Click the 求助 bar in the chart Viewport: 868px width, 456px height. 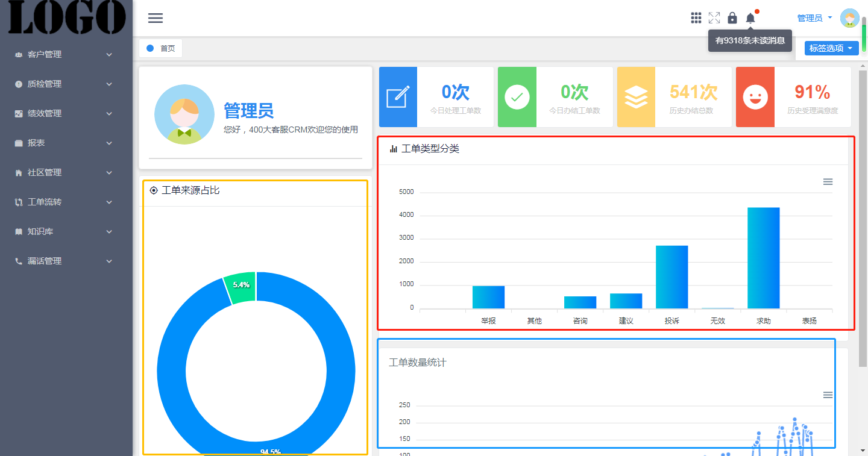coord(764,258)
